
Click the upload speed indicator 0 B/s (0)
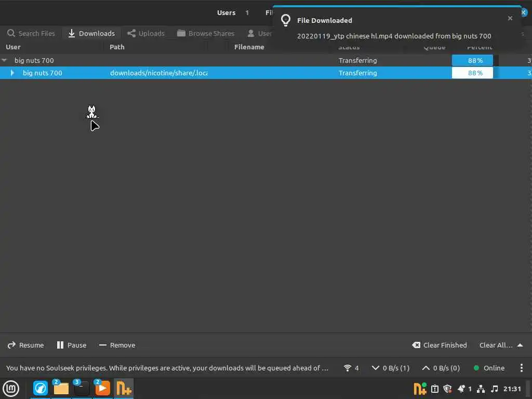point(441,368)
